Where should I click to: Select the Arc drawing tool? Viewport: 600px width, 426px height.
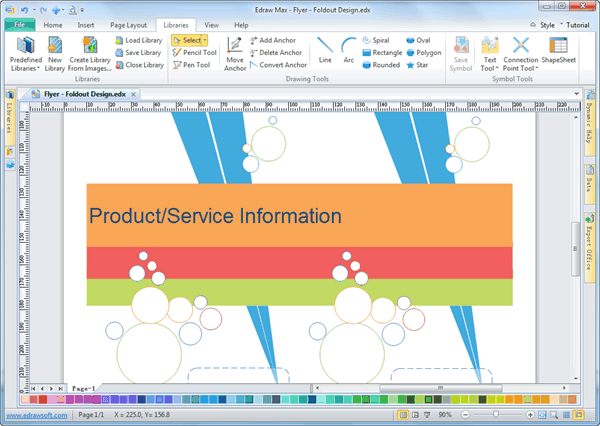pyautogui.click(x=348, y=50)
